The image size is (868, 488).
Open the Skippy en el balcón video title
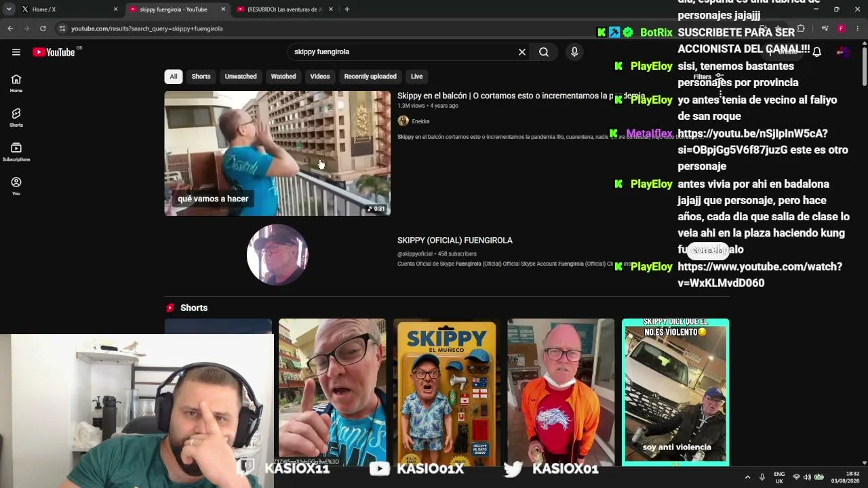click(521, 96)
